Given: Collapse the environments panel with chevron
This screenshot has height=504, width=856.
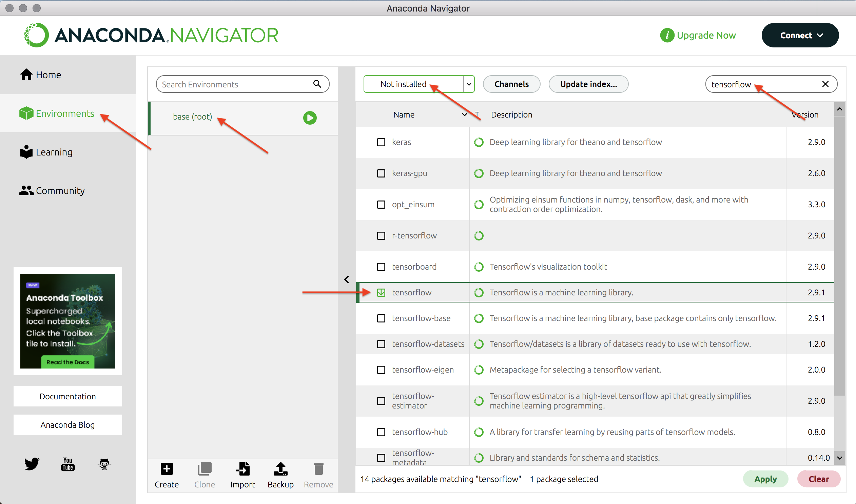Looking at the screenshot, I should (346, 279).
